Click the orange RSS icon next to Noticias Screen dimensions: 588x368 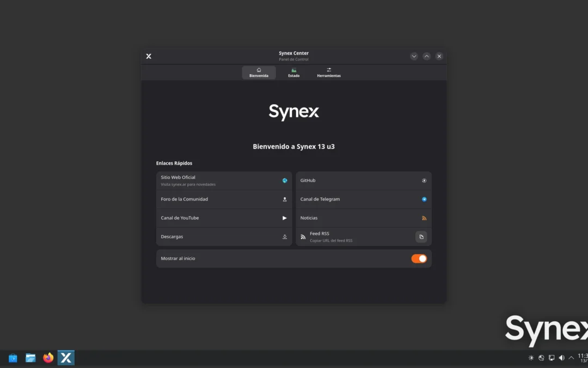424,218
